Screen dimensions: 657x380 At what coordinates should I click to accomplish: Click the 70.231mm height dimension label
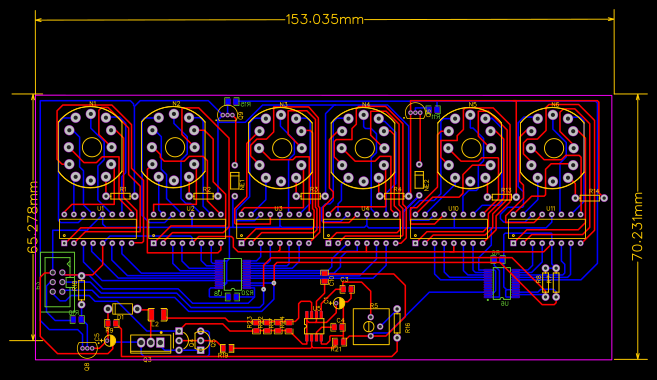(637, 226)
